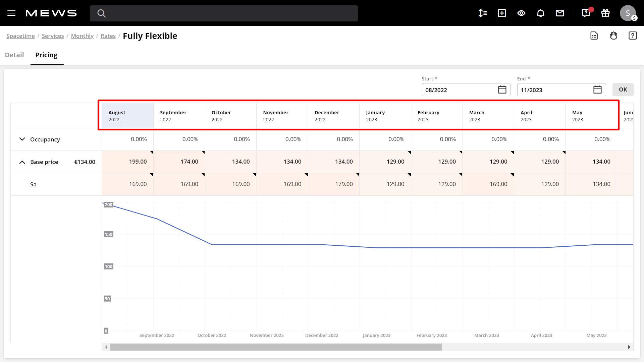Open help chat with the red badge
This screenshot has height=362, width=644.
(586, 13)
